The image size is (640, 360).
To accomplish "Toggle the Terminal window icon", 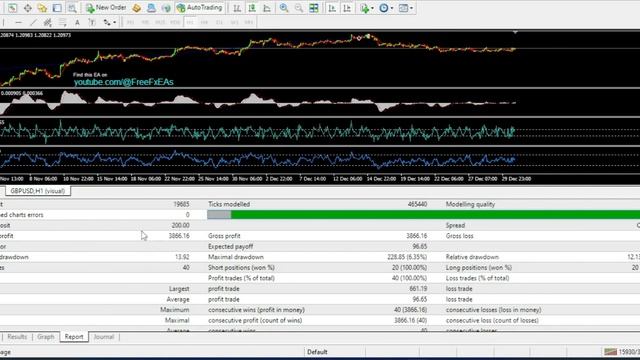I will 57,8.
